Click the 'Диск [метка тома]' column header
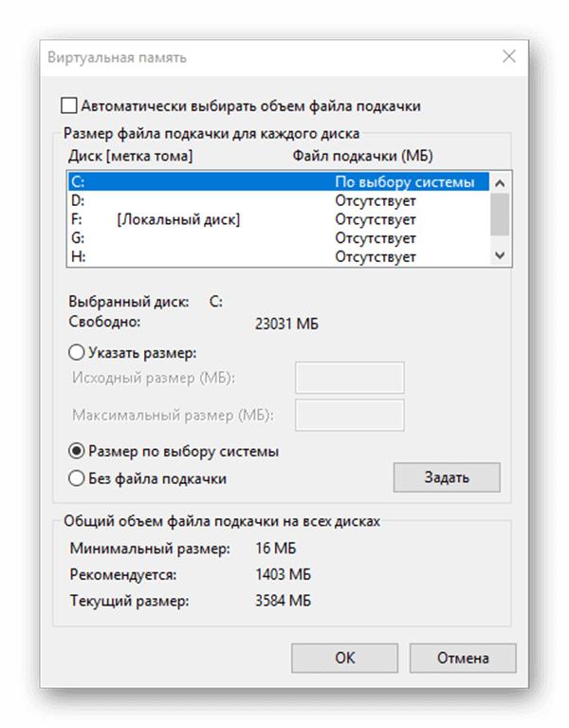 click(130, 156)
